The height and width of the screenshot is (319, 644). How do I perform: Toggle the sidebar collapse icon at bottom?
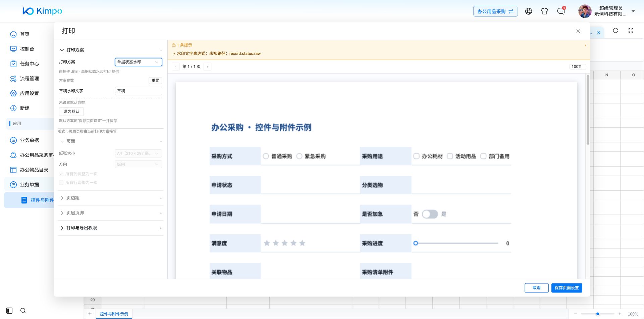pos(9,311)
